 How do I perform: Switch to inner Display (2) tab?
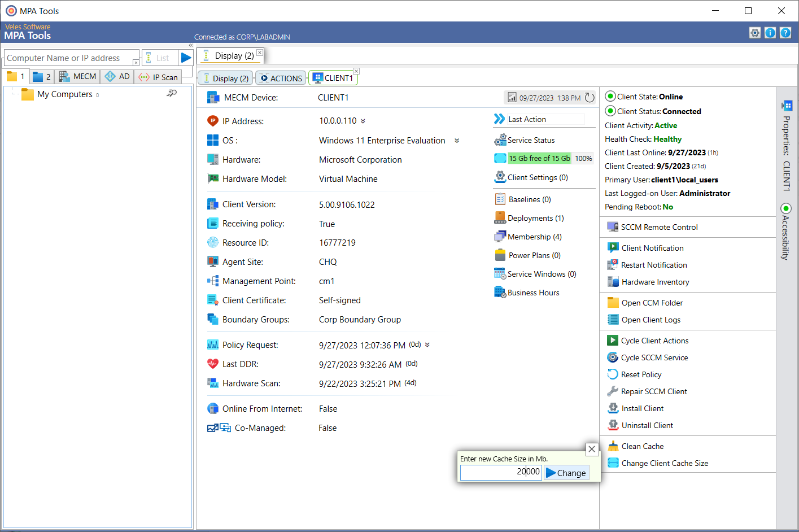click(226, 78)
